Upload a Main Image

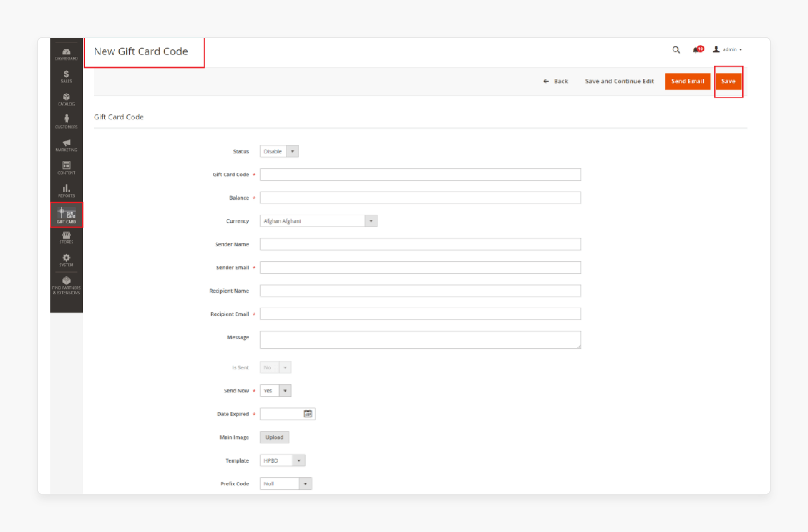(274, 437)
